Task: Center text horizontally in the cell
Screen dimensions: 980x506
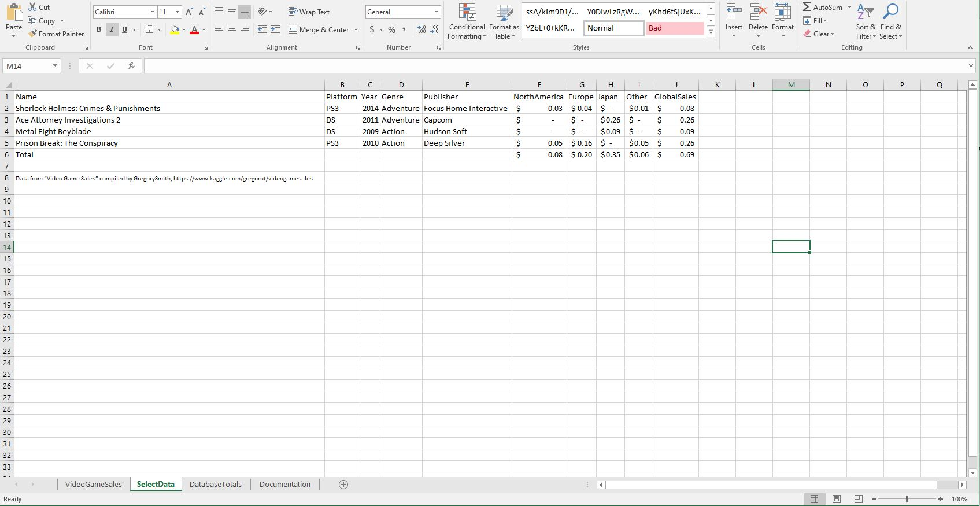Action: pos(232,29)
